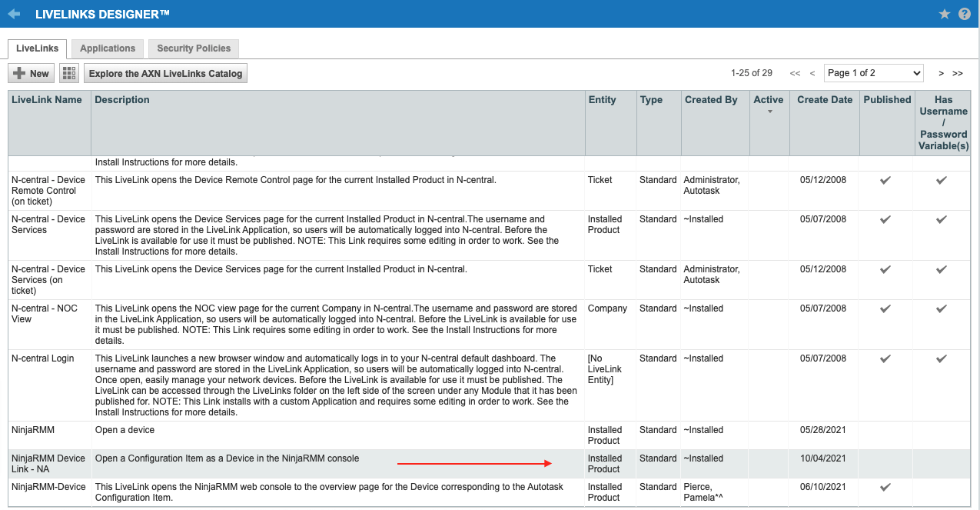
Task: Click Explore the AXN LiveLinks Catalog button
Action: pyautogui.click(x=165, y=73)
